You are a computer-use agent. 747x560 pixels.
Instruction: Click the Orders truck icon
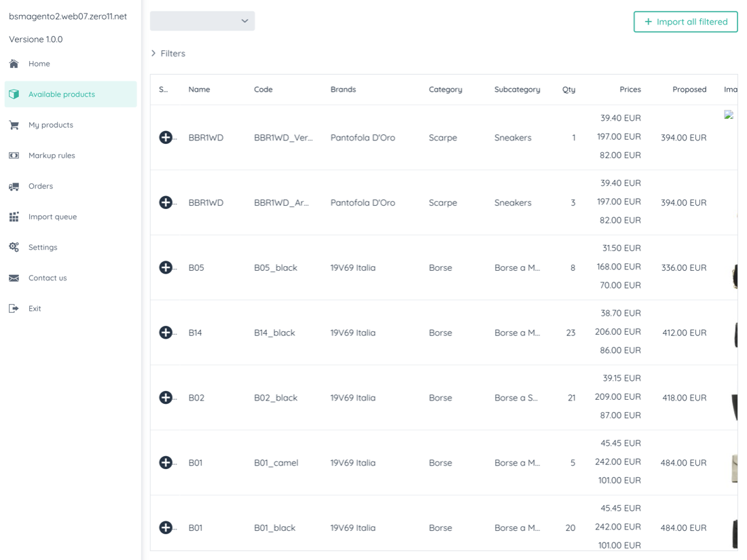[x=14, y=187]
